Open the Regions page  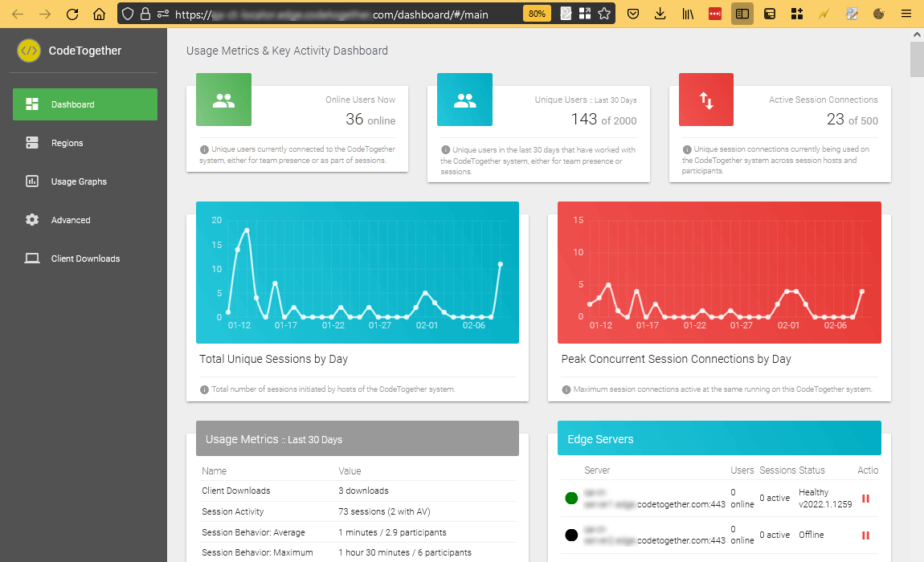pyautogui.click(x=85, y=143)
